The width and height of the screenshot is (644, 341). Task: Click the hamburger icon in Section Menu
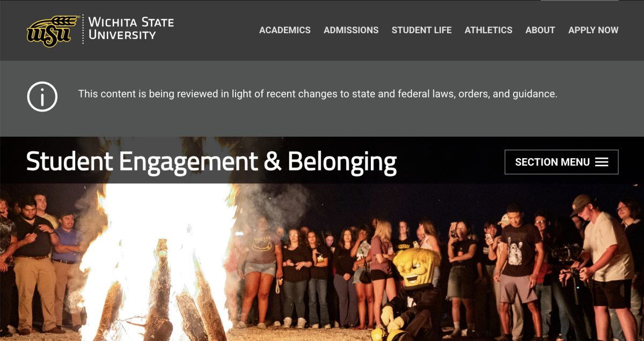pos(602,162)
